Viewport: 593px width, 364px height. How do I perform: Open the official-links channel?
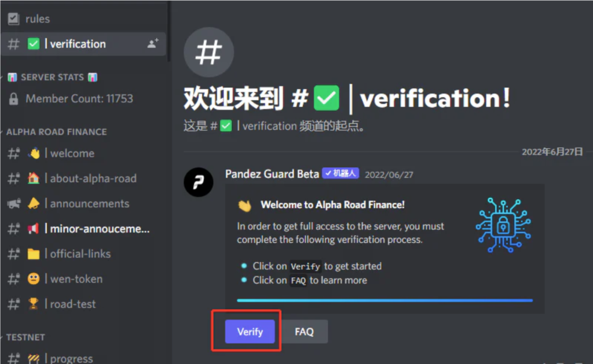point(83,254)
